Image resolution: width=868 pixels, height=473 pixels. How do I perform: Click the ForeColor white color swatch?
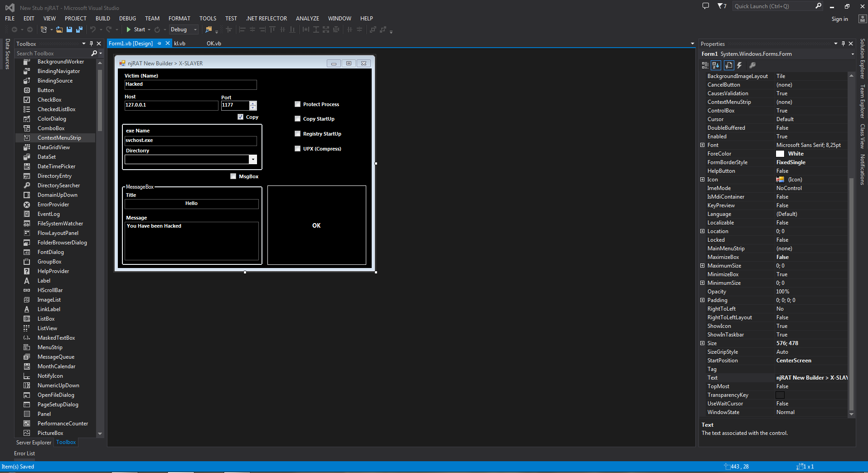pyautogui.click(x=780, y=154)
